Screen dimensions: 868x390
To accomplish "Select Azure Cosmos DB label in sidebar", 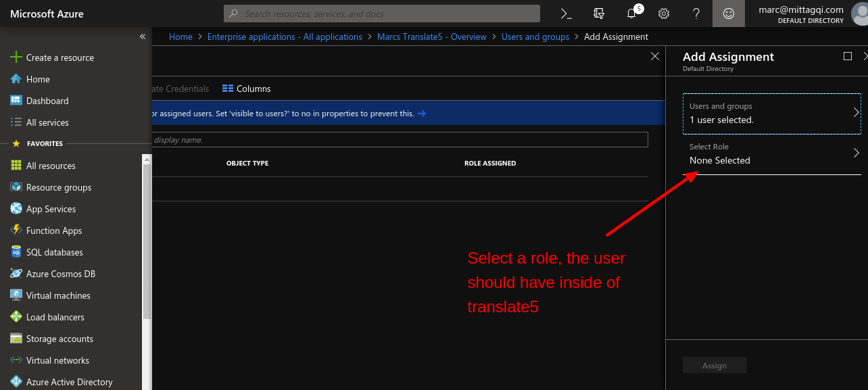I will [x=61, y=274].
